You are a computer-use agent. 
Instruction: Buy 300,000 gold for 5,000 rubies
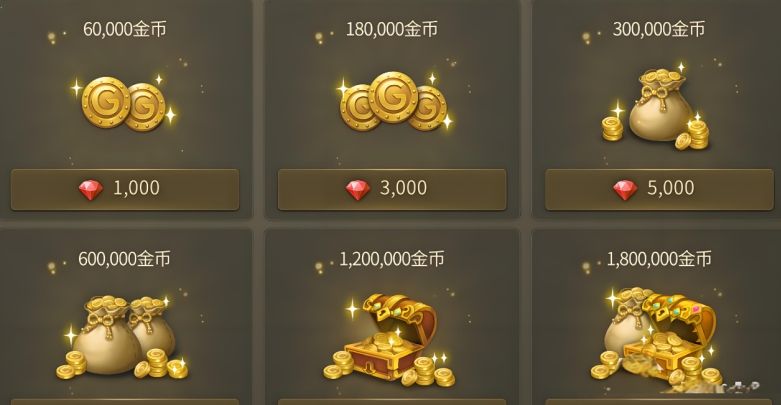tap(659, 190)
